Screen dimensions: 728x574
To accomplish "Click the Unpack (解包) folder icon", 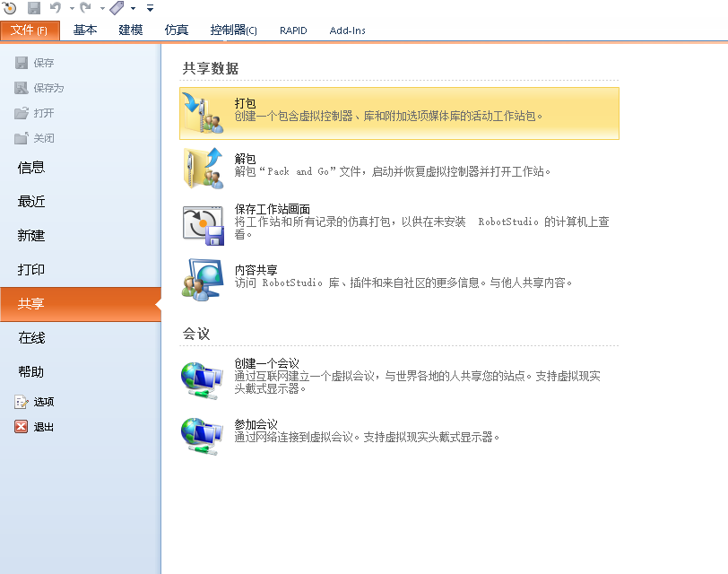I will click(203, 168).
